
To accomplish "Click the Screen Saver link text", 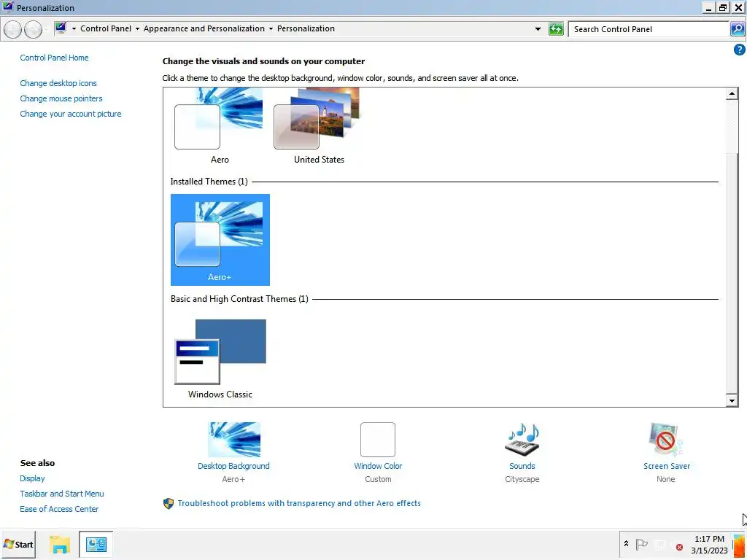I will tap(667, 466).
